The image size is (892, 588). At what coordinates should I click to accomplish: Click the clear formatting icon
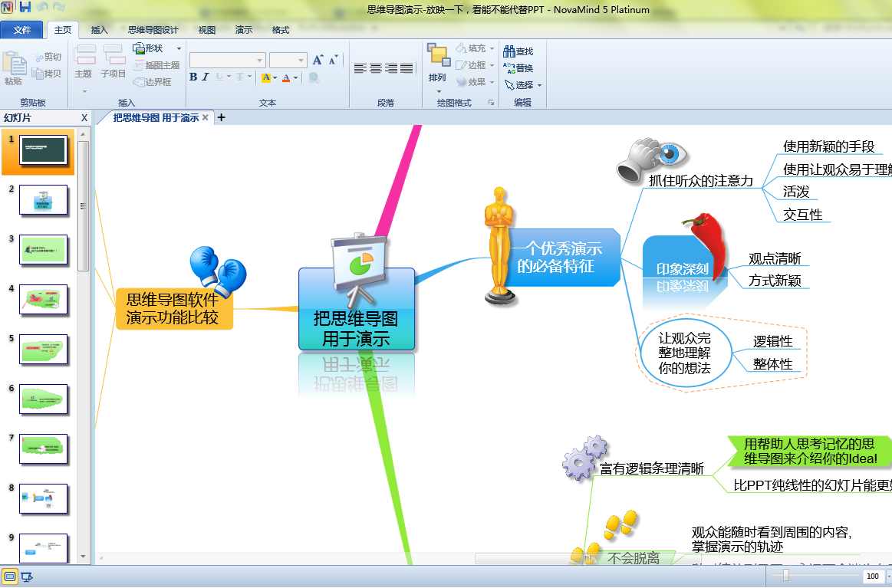coord(314,77)
